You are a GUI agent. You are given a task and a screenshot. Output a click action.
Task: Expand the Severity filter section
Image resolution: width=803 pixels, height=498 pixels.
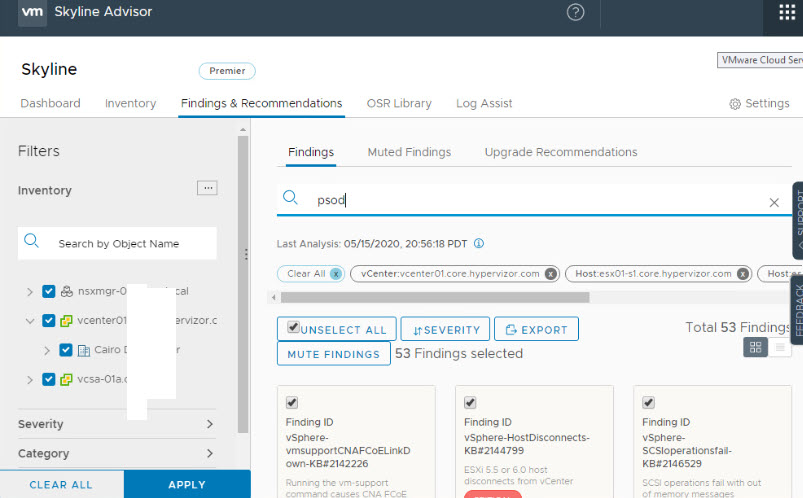[x=117, y=424]
